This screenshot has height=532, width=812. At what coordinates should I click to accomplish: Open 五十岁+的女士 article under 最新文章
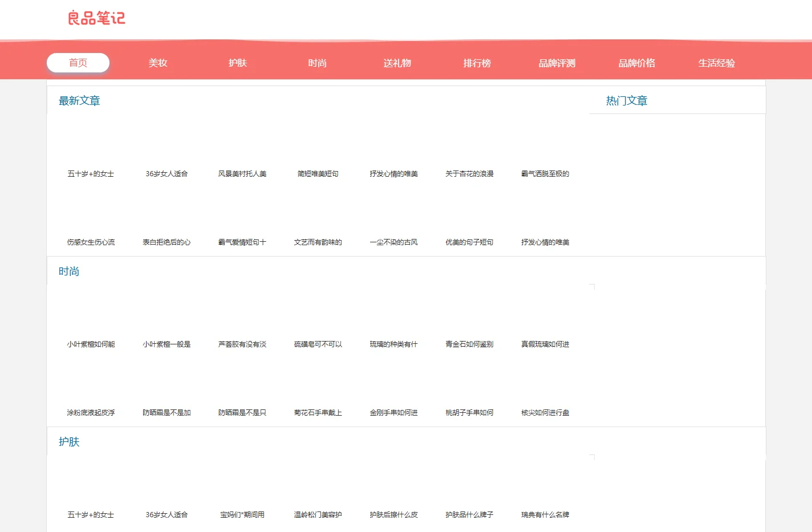91,174
